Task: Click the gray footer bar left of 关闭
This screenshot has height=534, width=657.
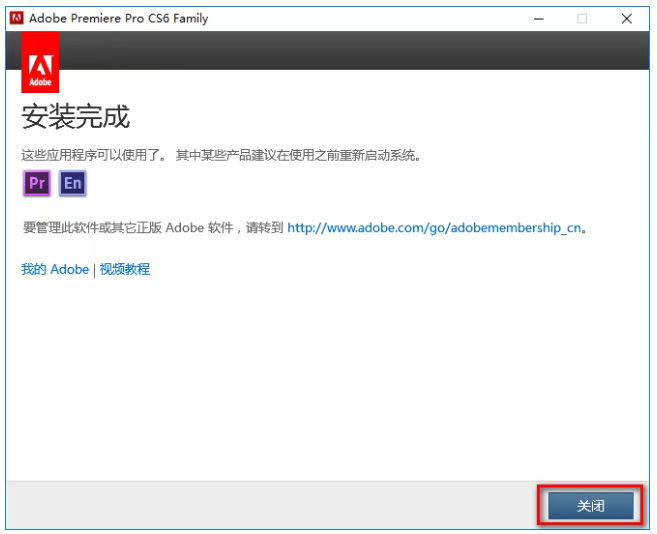Action: [270, 504]
